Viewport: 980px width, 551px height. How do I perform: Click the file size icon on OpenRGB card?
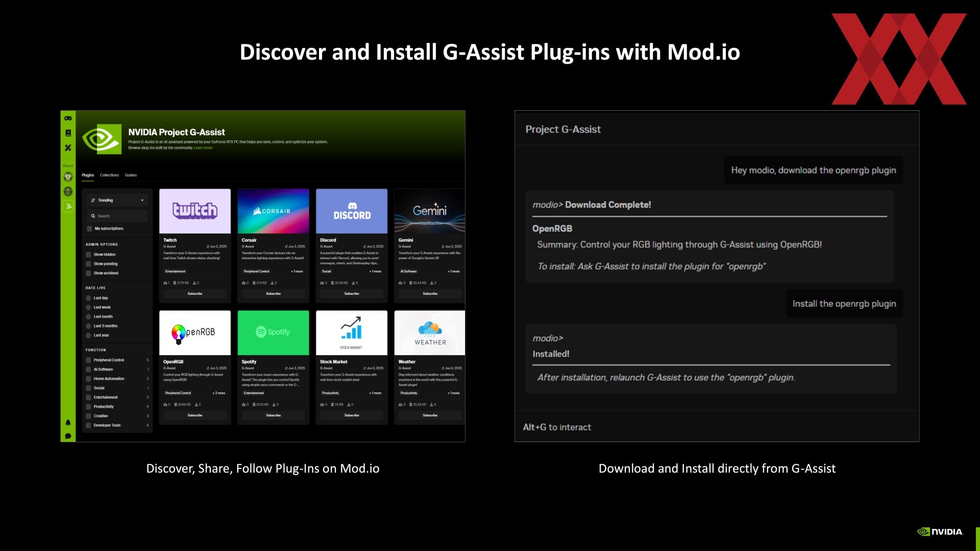pyautogui.click(x=176, y=405)
